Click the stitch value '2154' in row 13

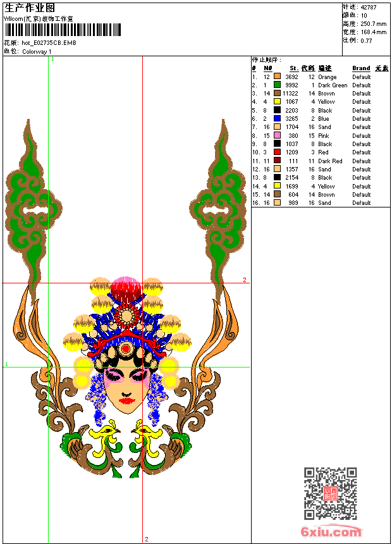(x=291, y=178)
